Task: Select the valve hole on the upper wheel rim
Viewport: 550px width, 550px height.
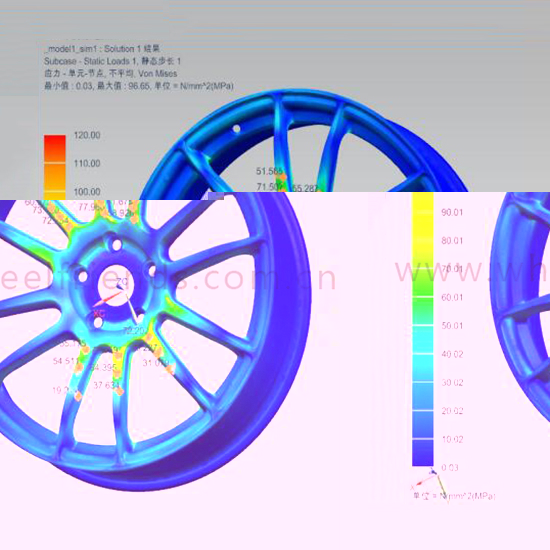Action: click(237, 128)
